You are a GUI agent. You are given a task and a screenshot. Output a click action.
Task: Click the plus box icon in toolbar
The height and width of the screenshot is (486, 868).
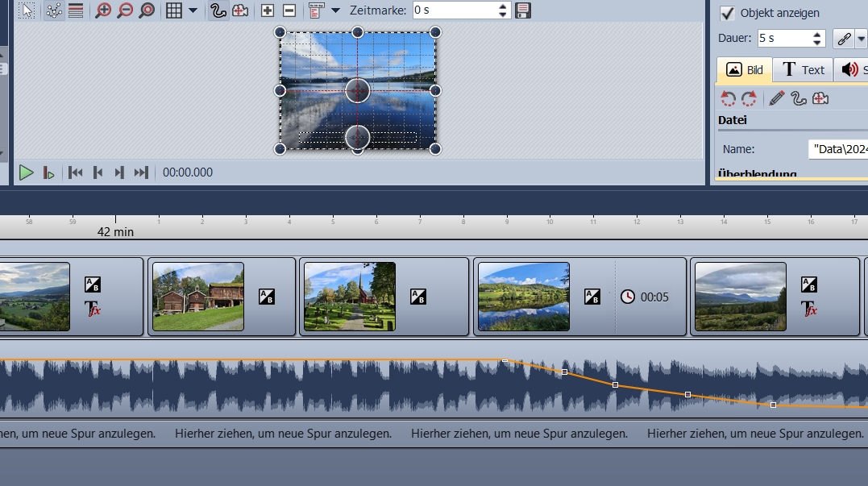tap(268, 10)
